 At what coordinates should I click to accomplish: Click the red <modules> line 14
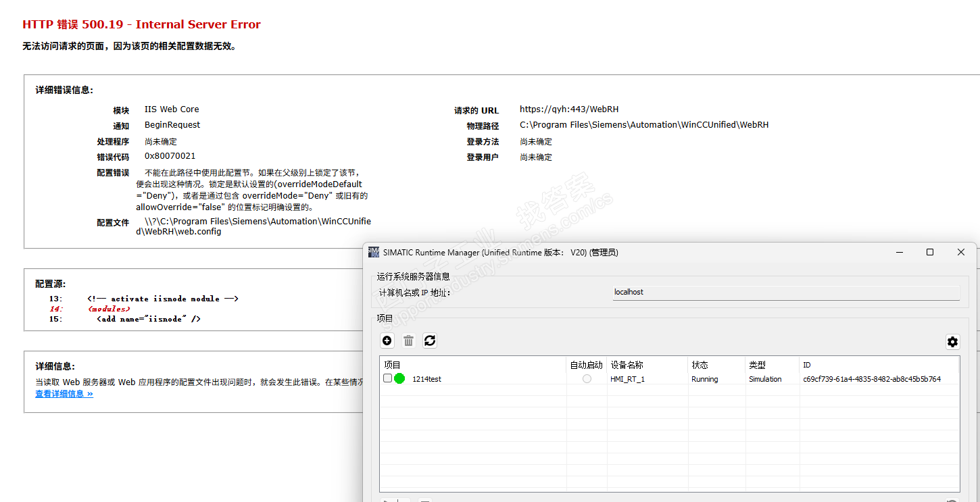pyautogui.click(x=109, y=309)
